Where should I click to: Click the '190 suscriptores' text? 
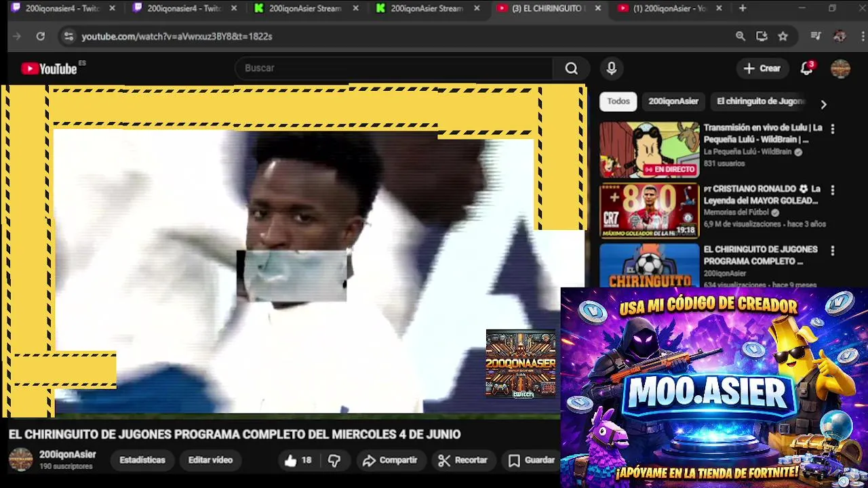coord(66,467)
